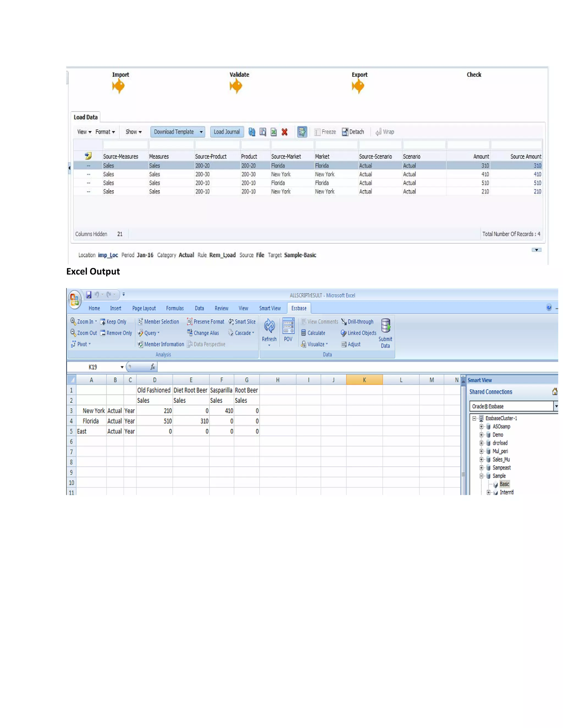This screenshot has height=728, width=563.
Task: Open the Oracle Essbase connection dropdown
Action: [x=556, y=406]
